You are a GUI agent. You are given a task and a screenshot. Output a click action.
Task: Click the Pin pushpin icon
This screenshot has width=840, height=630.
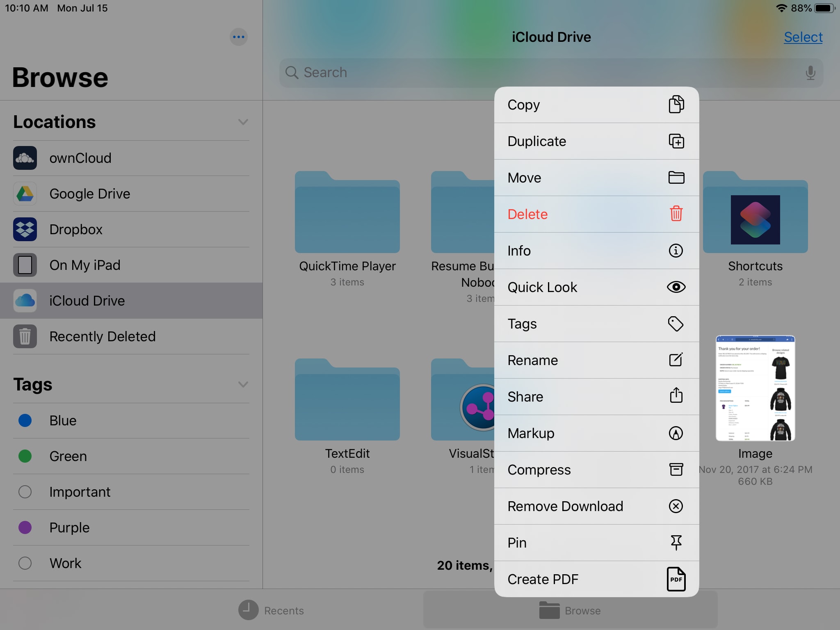point(676,543)
